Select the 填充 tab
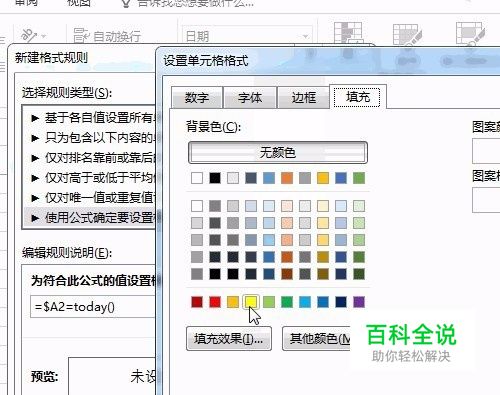The height and width of the screenshot is (395, 500). [x=357, y=97]
